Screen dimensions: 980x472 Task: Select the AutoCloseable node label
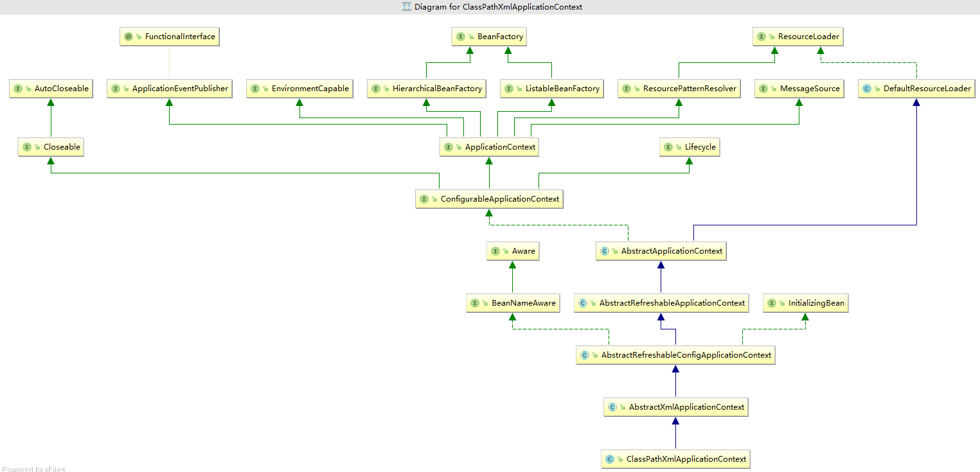coord(62,89)
